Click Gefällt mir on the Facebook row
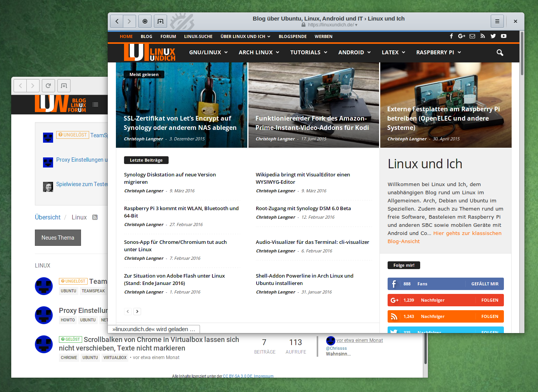538x392 pixels. coord(485,284)
